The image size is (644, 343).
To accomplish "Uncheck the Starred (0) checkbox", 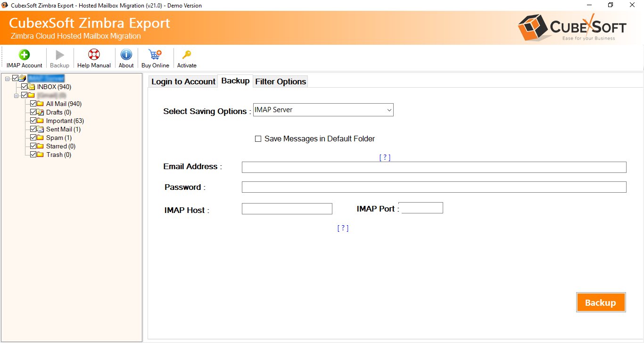I will pos(33,146).
